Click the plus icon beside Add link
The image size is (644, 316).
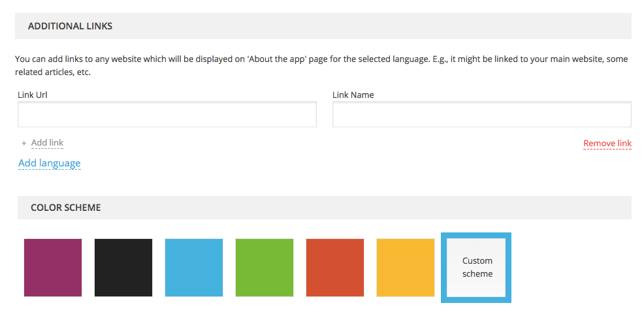[x=24, y=143]
